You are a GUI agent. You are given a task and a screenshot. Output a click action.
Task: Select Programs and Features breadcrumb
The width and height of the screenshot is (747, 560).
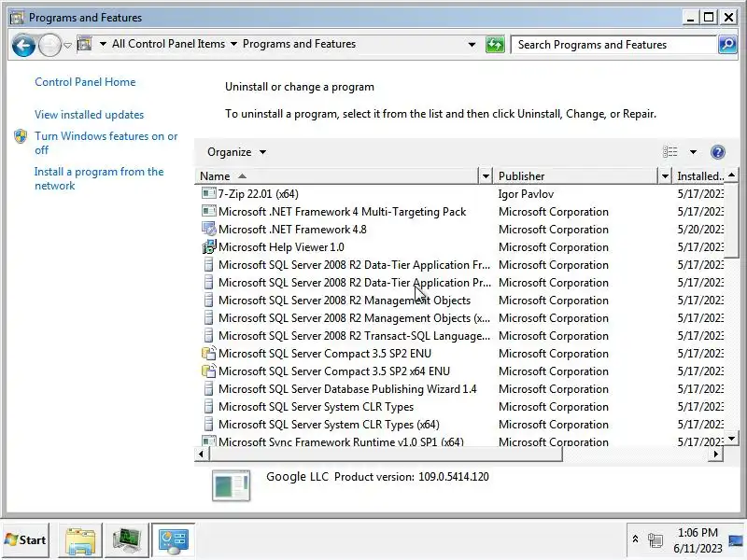[299, 44]
